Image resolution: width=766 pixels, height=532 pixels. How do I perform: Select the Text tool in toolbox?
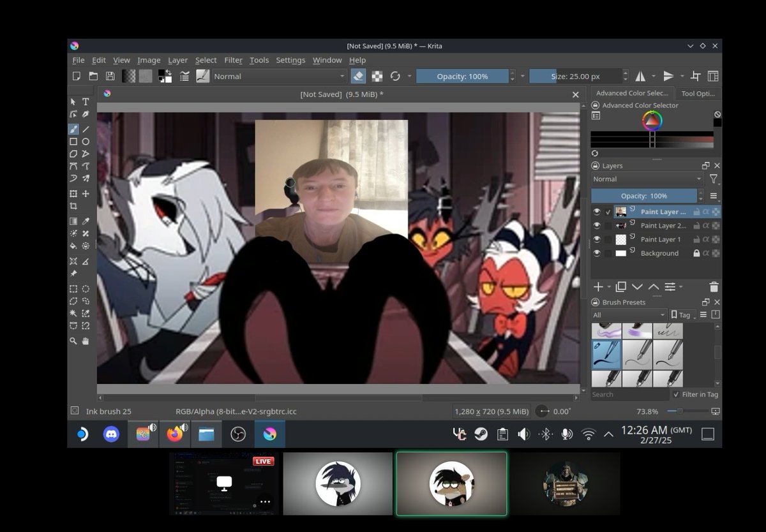click(86, 102)
